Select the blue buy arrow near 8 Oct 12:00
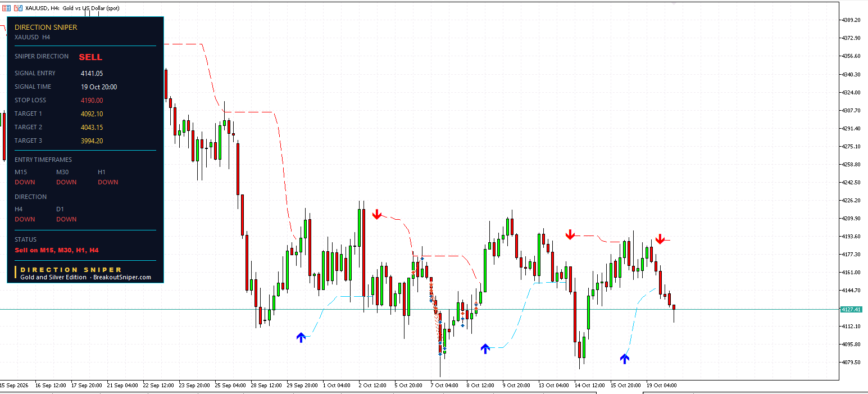 point(485,348)
